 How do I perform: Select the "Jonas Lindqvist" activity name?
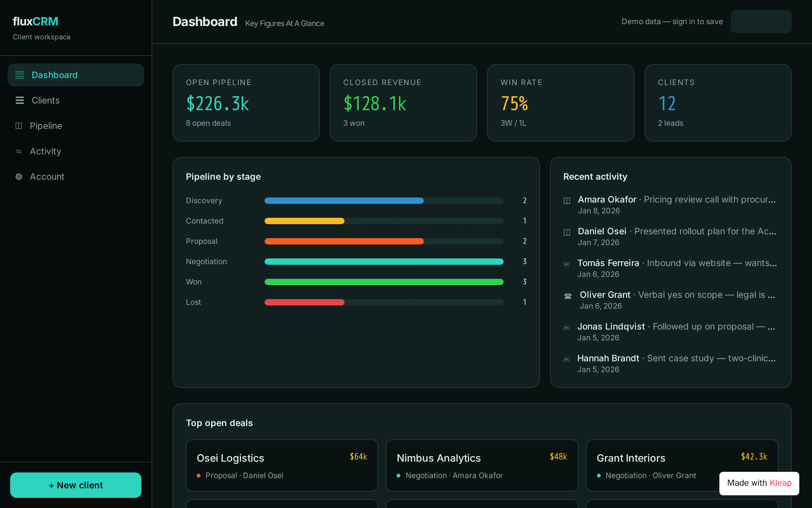pyautogui.click(x=611, y=327)
